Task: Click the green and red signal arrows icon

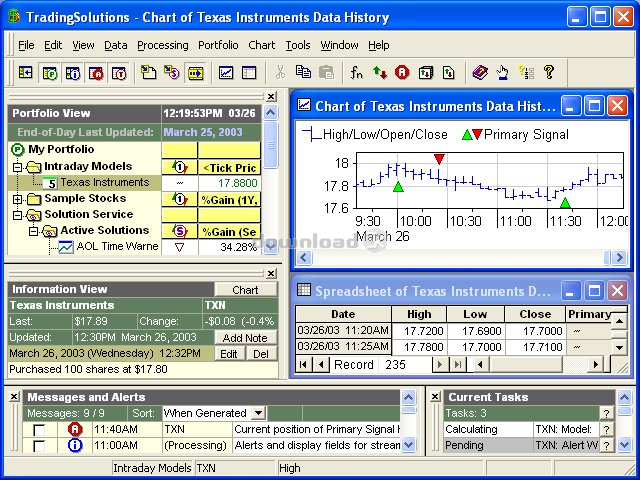Action: point(380,73)
